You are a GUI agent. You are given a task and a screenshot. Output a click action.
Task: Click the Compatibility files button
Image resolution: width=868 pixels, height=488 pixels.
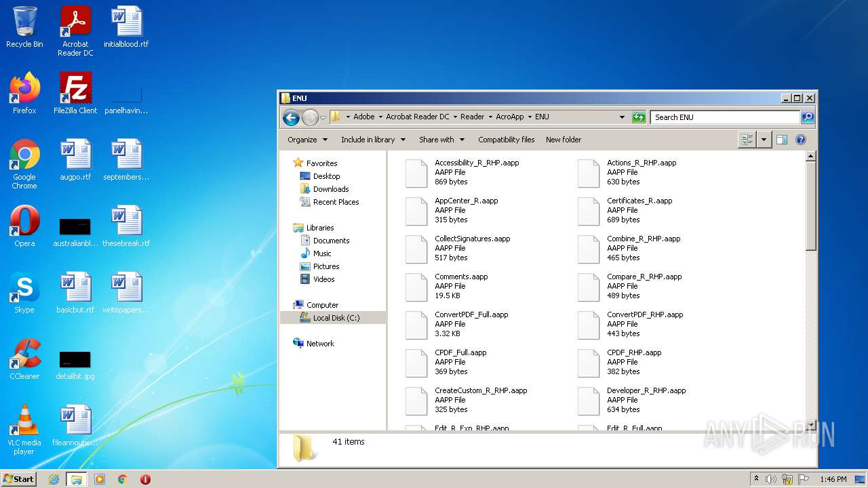point(507,140)
